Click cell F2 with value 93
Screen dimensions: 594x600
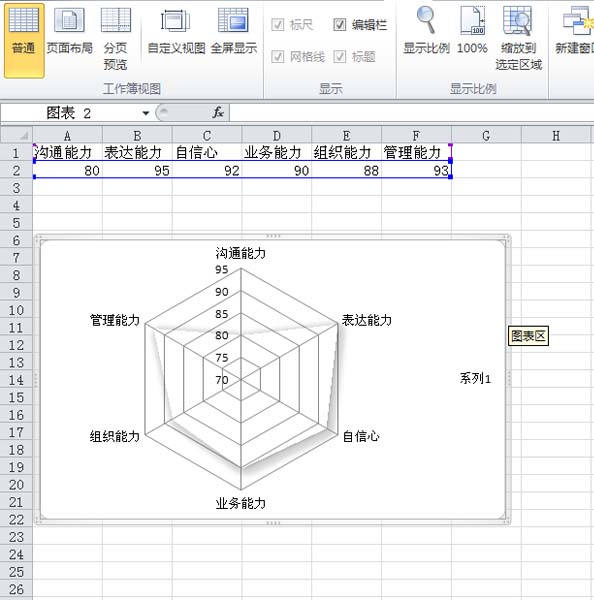[416, 170]
